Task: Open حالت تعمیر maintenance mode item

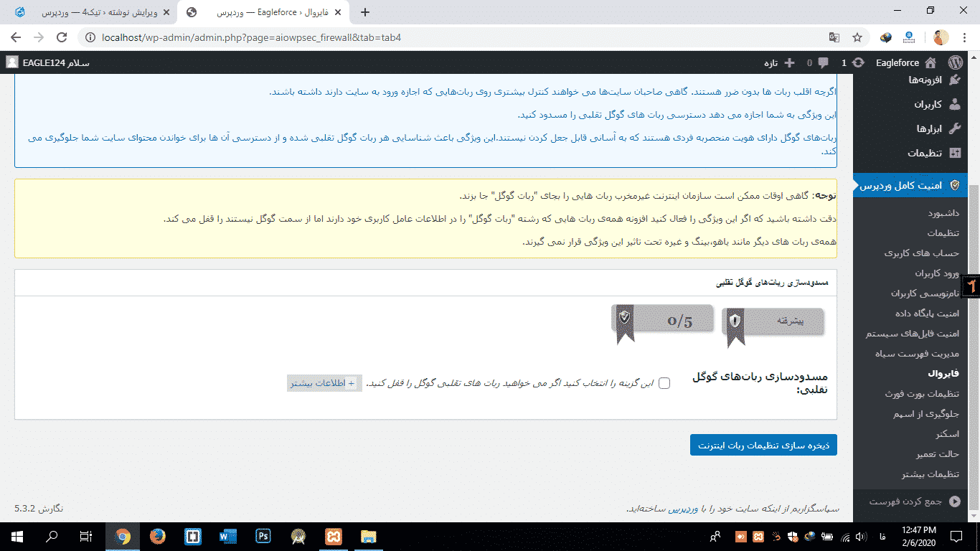Action: [937, 454]
